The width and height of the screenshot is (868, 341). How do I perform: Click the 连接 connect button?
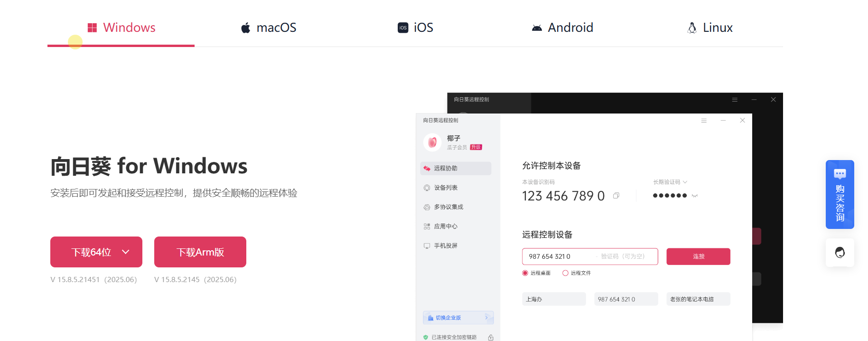698,256
